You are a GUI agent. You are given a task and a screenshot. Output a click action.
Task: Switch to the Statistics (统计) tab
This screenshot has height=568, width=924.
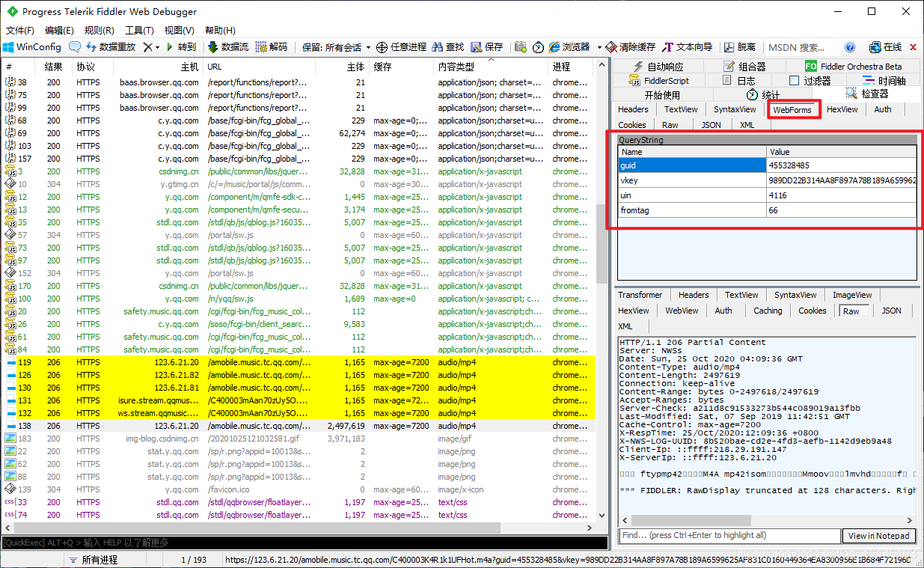click(763, 95)
